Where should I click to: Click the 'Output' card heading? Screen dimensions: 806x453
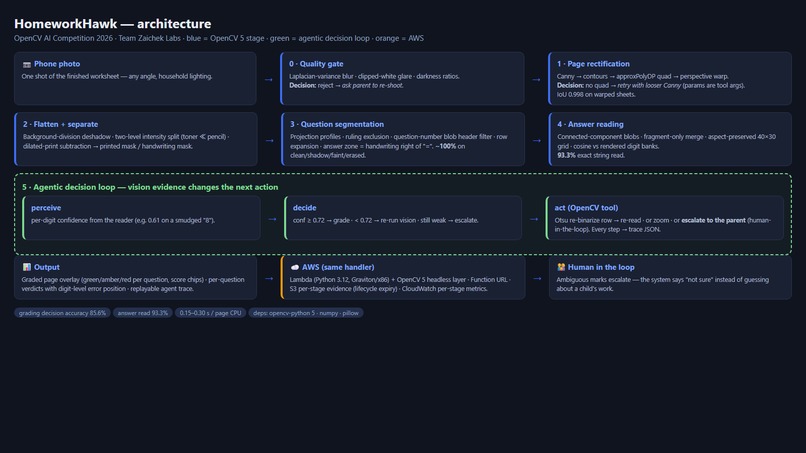[x=47, y=267]
